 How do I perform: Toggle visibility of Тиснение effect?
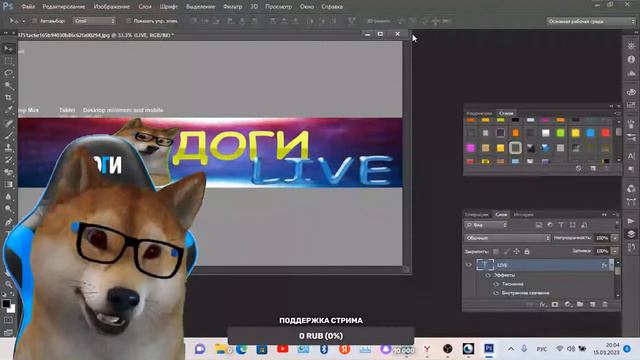tap(496, 284)
